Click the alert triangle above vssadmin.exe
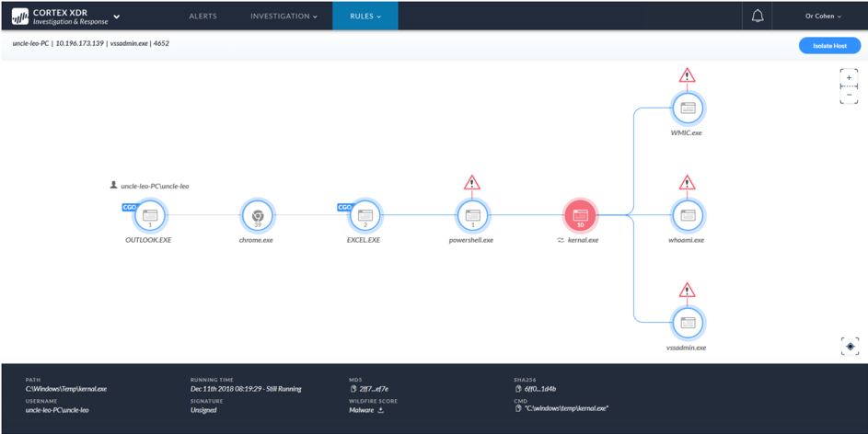868x434 pixels. 687,290
